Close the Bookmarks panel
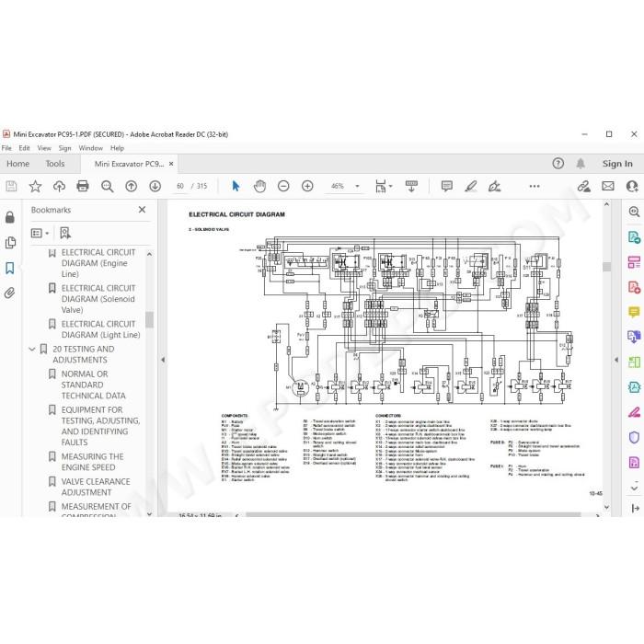The width and height of the screenshot is (644, 644). coord(142,210)
